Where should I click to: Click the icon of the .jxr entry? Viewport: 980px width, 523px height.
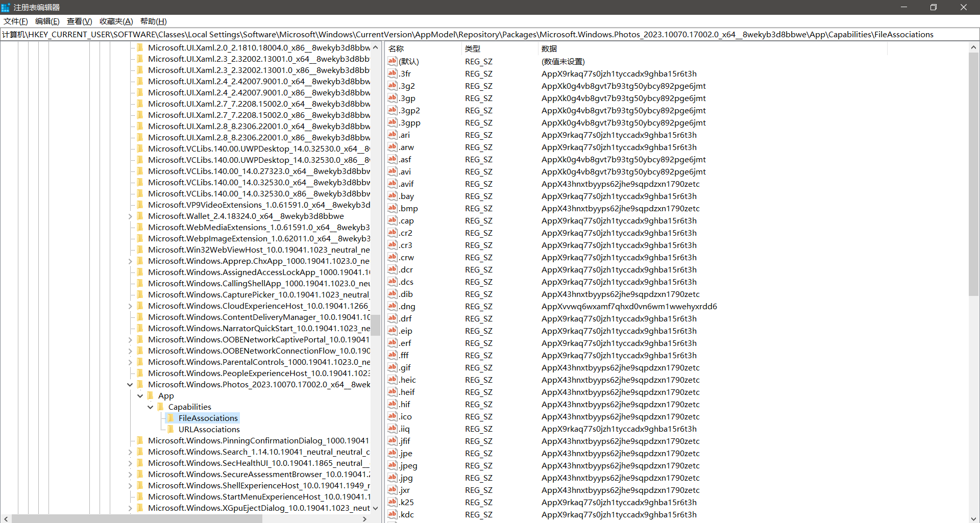pyautogui.click(x=392, y=490)
